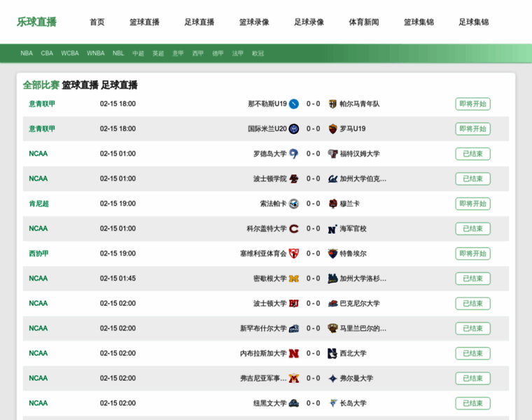
Task: Open the 足球直播 top menu item
Action: click(x=199, y=22)
